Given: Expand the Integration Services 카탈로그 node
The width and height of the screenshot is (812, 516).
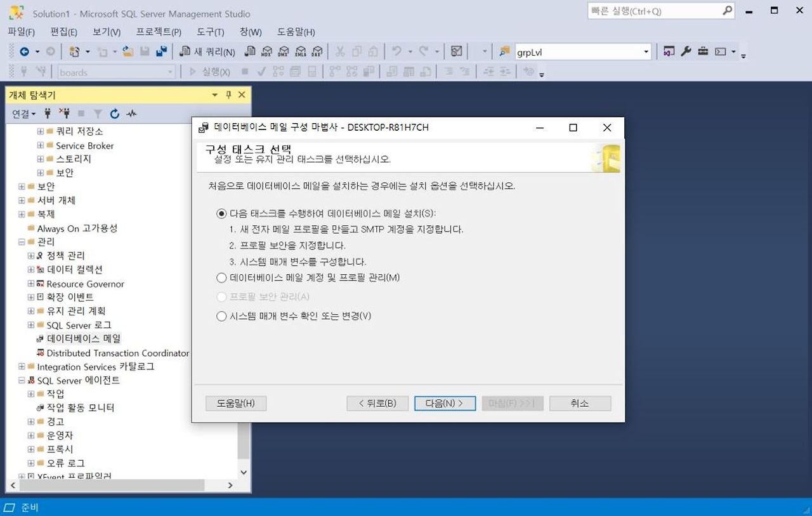Looking at the screenshot, I should [x=22, y=367].
